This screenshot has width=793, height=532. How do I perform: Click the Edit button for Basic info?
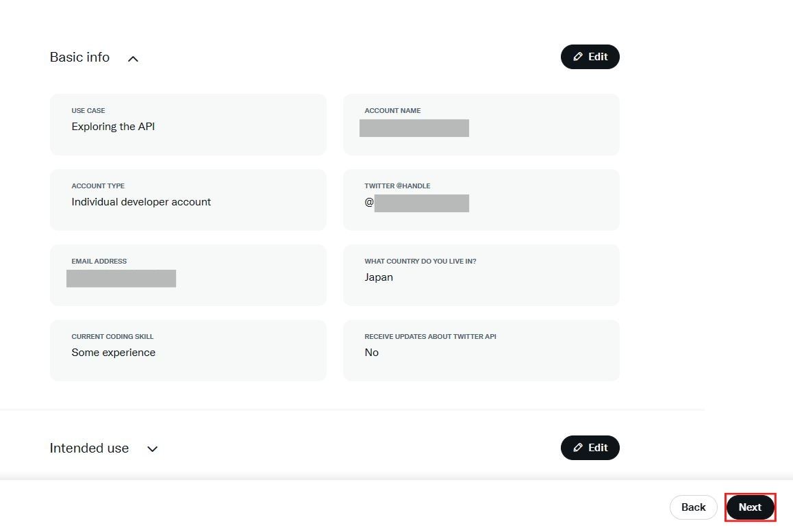point(590,57)
